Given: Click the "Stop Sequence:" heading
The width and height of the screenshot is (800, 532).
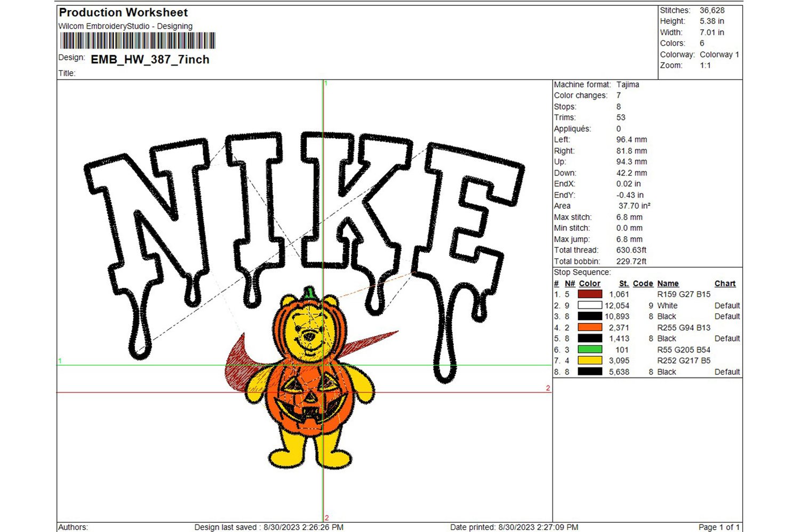Looking at the screenshot, I should (x=582, y=272).
